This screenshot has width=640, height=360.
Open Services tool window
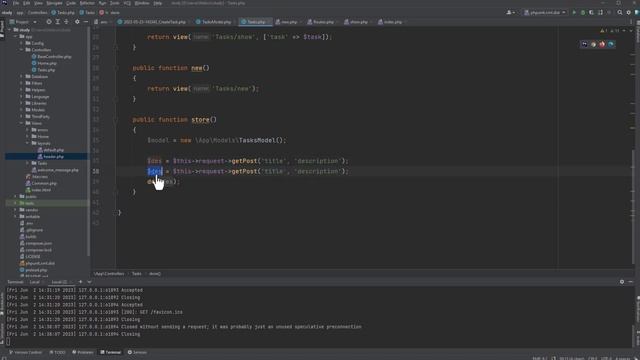pyautogui.click(x=137, y=352)
